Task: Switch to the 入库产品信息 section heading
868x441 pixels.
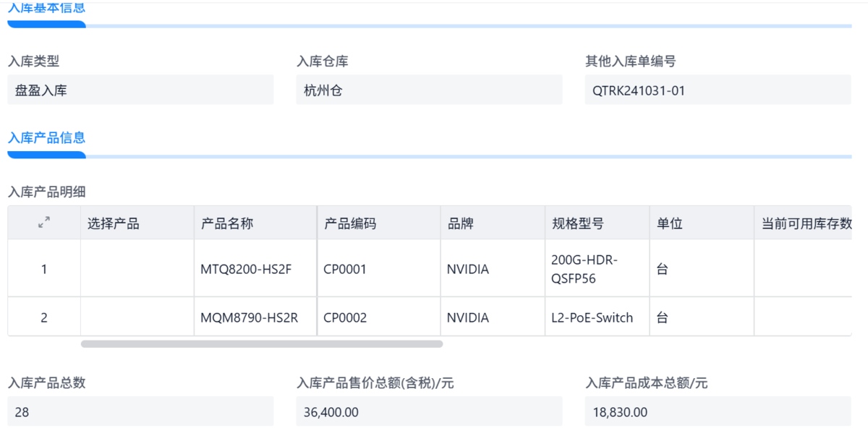Action: 46,137
